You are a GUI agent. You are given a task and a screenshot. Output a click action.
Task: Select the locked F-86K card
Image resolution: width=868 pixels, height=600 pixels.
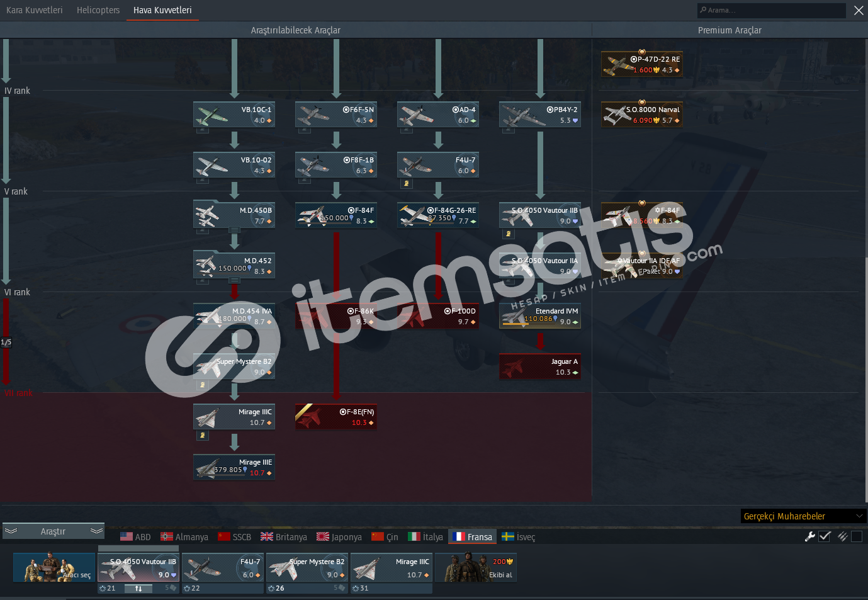[336, 316]
